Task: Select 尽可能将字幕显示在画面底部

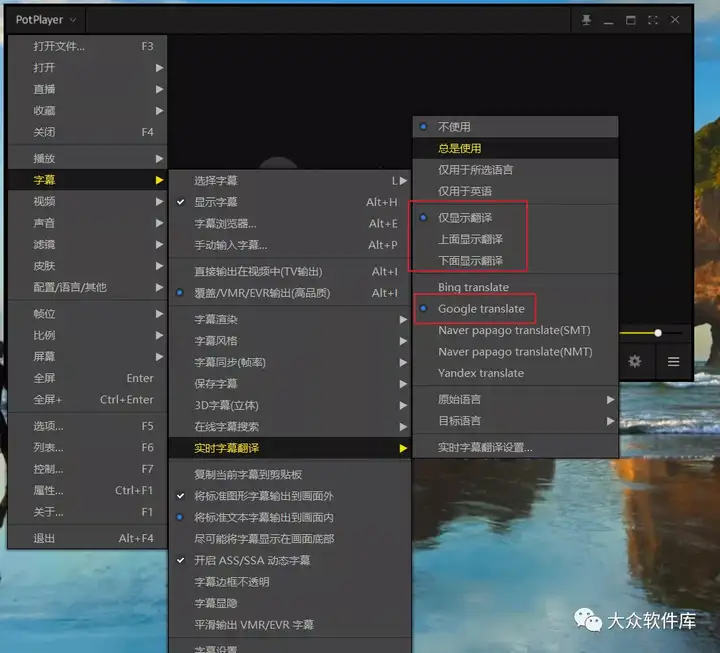Action: coord(290,539)
